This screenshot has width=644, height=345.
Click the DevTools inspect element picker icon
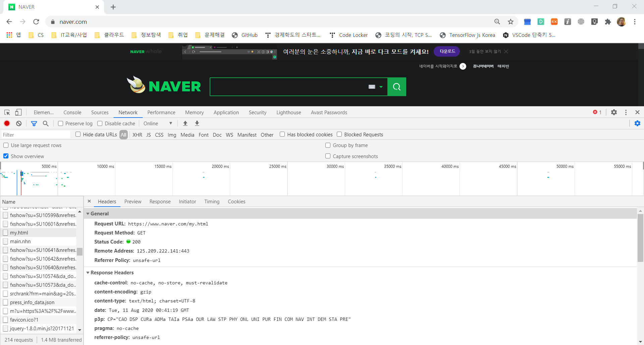tap(7, 113)
